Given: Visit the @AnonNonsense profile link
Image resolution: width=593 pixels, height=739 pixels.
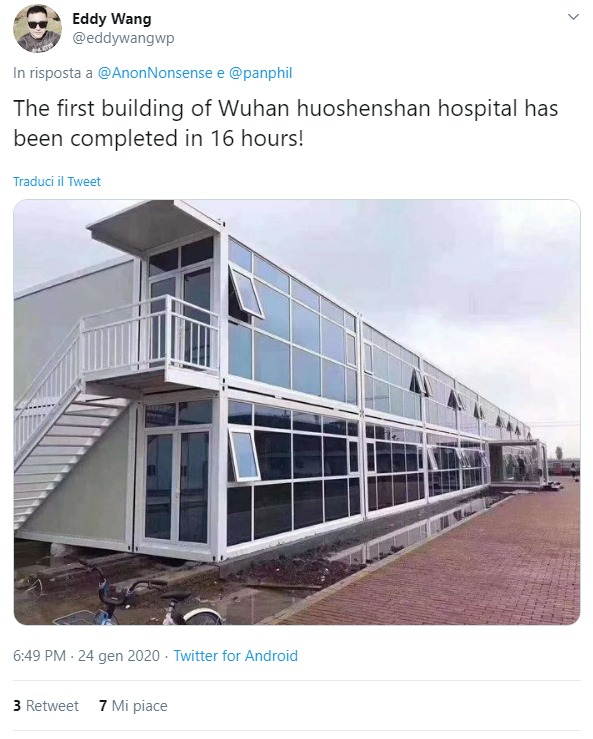Looking at the screenshot, I should point(155,73).
